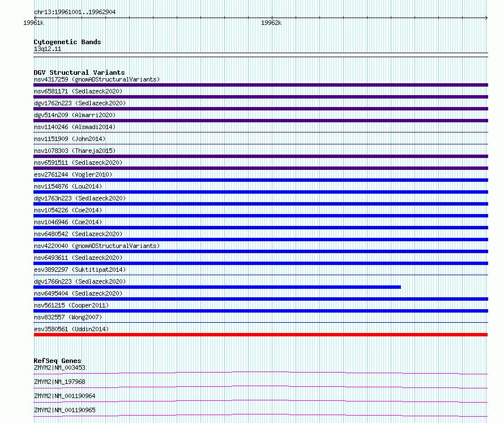Click dgv1766n223 (Sedlazeck2020) label
The image size is (504, 423).
(80, 281)
